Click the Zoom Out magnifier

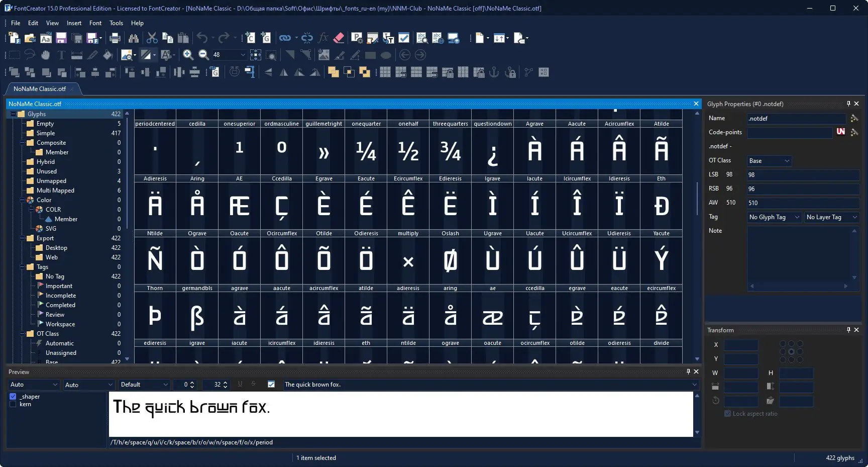[x=203, y=55]
